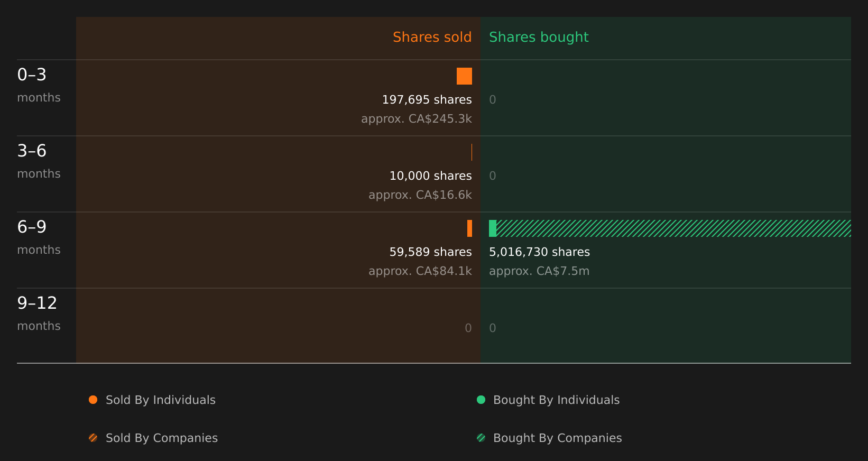Click the approx. CA$7.5m value
Screen dimensions: 868x461
[539, 271]
